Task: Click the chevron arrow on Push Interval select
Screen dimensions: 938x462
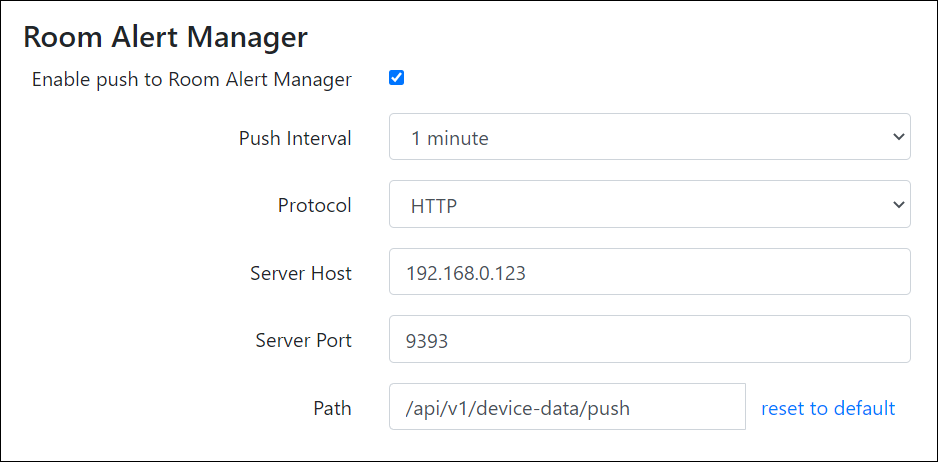Action: coord(897,137)
